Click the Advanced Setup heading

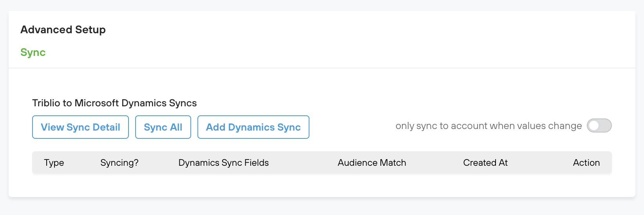(x=63, y=30)
